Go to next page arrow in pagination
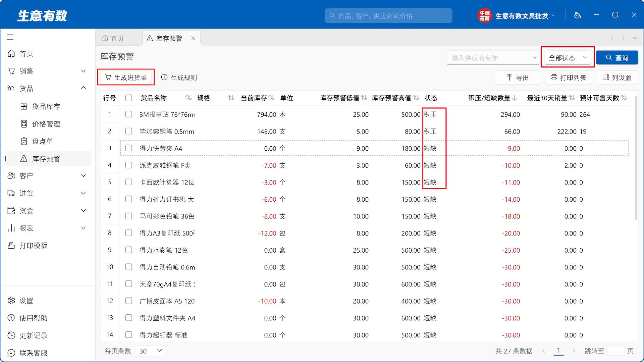644x362 pixels. [x=574, y=351]
